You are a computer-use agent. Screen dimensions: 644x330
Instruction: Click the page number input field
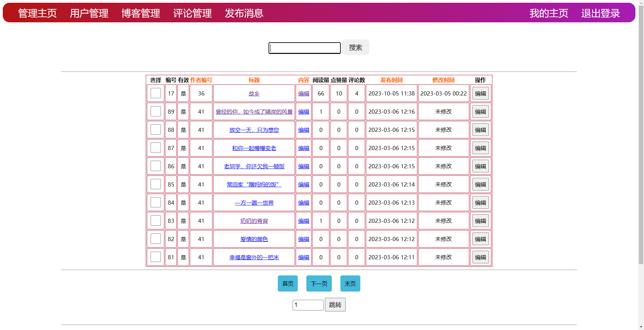(308, 305)
